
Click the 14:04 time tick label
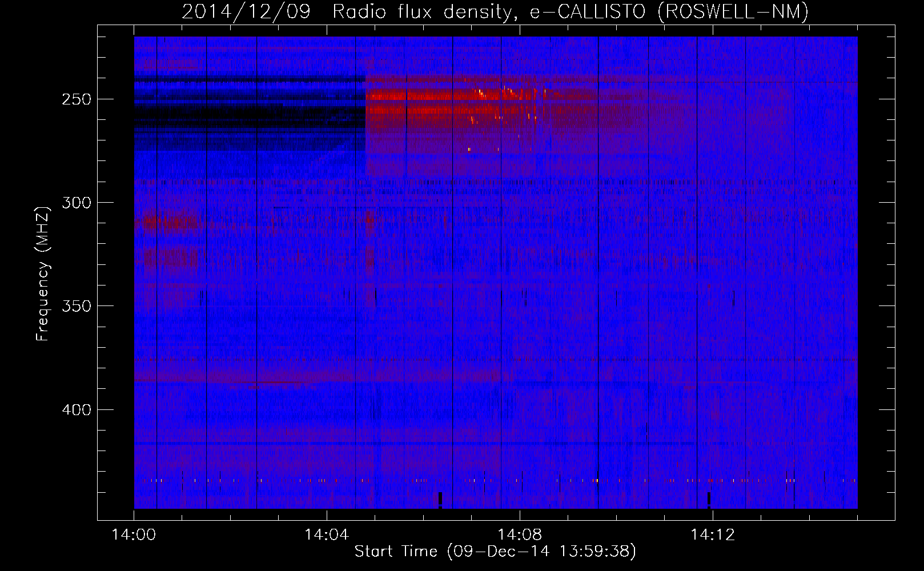click(x=327, y=535)
